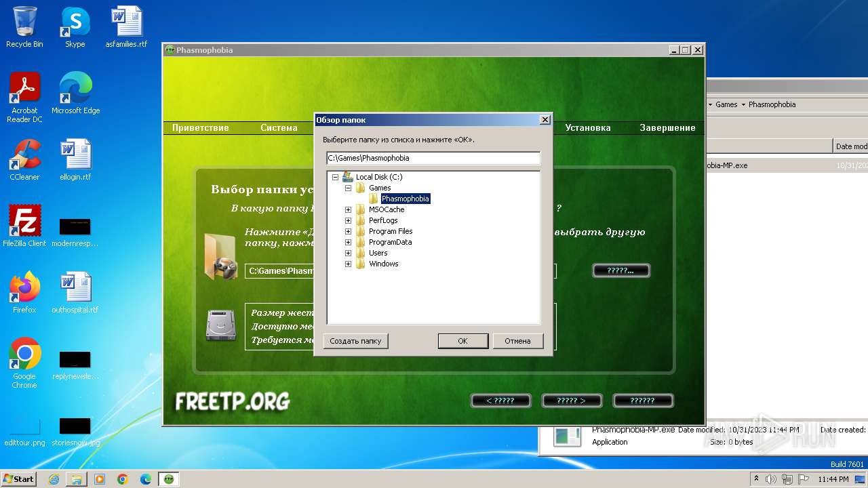Select Local Disk (C:) in the tree
The height and width of the screenshot is (488, 868).
[379, 177]
